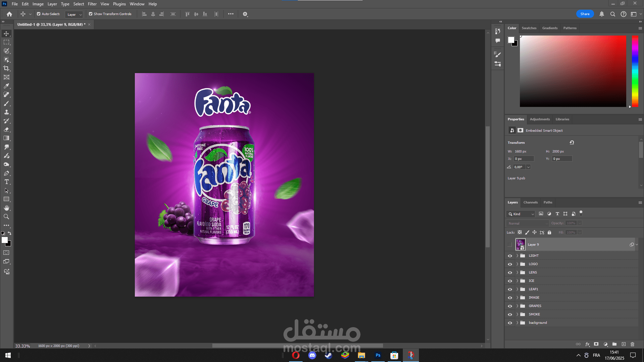Open the Auto-Select Layer dropdown
Viewport: 644px width, 362px height.
click(74, 14)
